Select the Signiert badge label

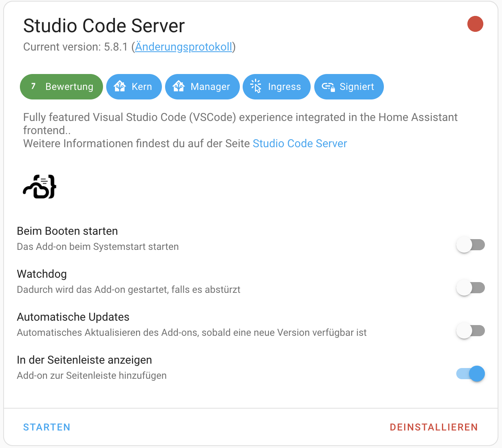click(x=357, y=86)
